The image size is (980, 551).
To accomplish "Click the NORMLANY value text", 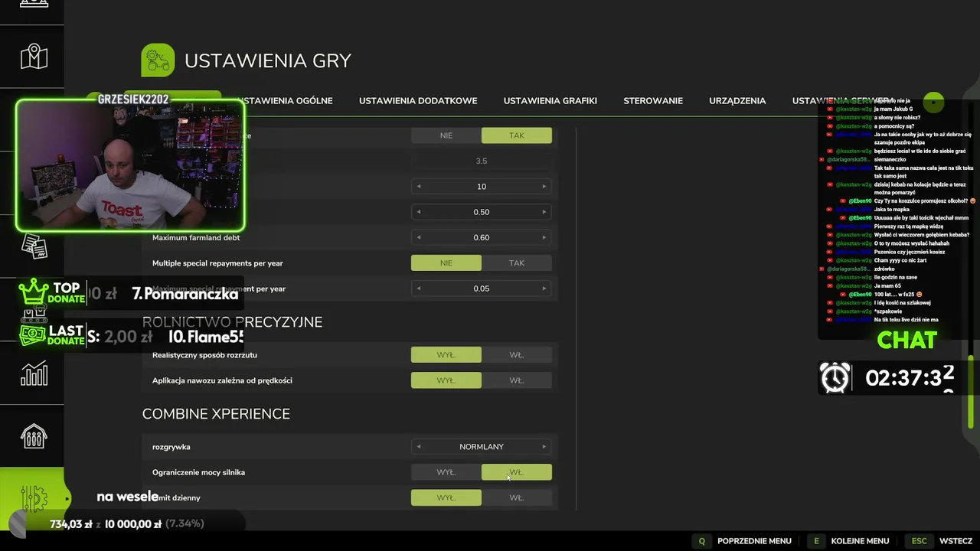I will point(482,447).
